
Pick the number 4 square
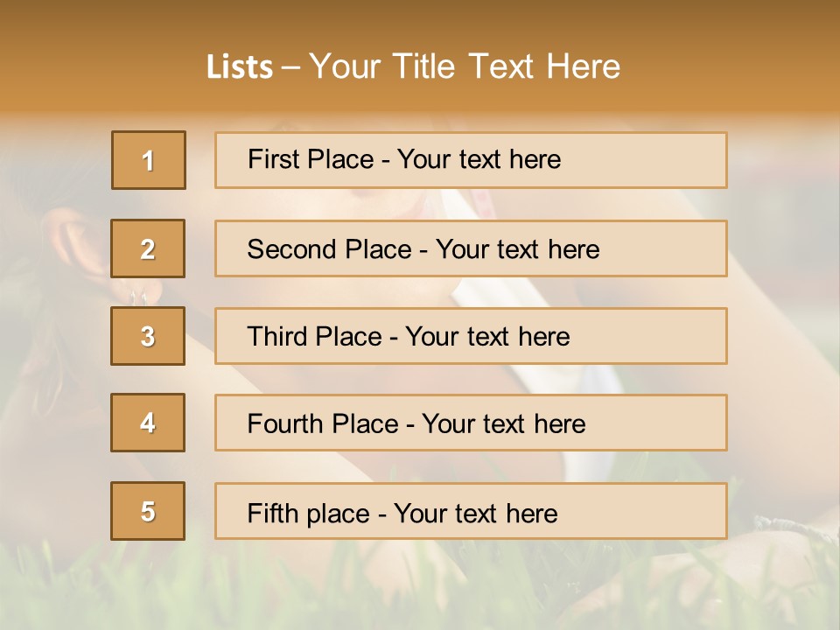(148, 423)
